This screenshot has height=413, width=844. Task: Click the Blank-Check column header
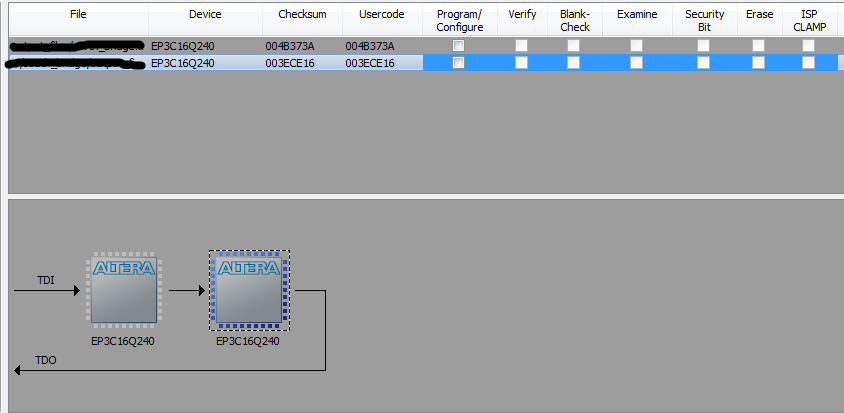coord(574,20)
